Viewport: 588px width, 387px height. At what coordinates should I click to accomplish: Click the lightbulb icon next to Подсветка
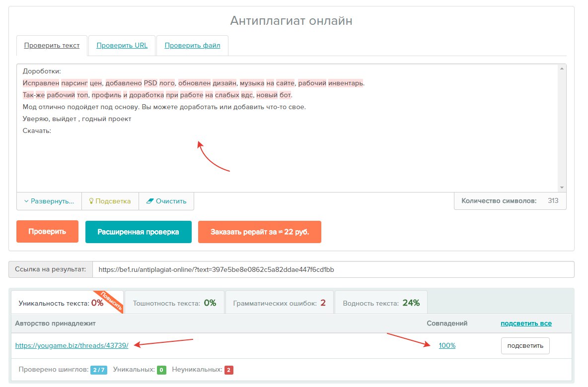point(91,201)
